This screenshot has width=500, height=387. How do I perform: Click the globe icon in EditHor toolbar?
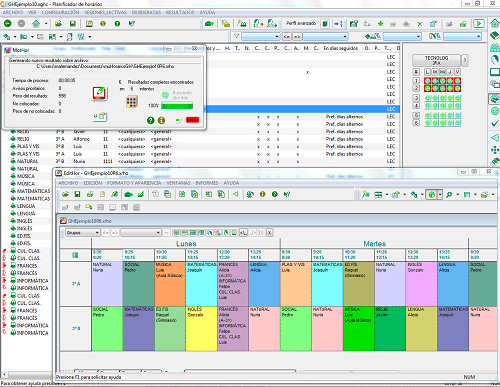pyautogui.click(x=432, y=194)
